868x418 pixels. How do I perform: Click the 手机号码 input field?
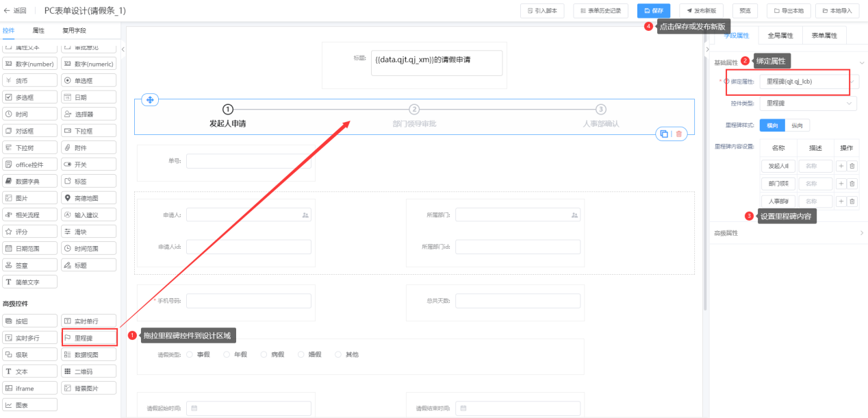tap(248, 302)
